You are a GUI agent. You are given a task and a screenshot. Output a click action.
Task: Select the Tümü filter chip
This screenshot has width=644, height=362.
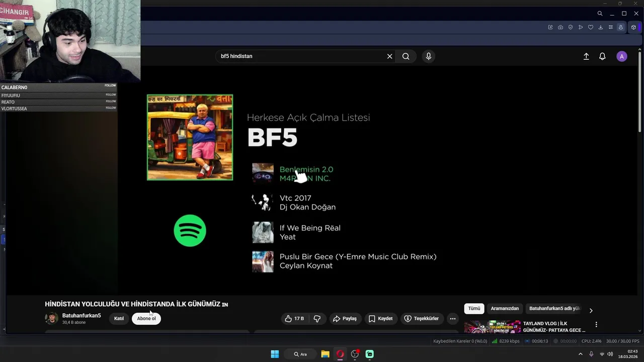(474, 308)
